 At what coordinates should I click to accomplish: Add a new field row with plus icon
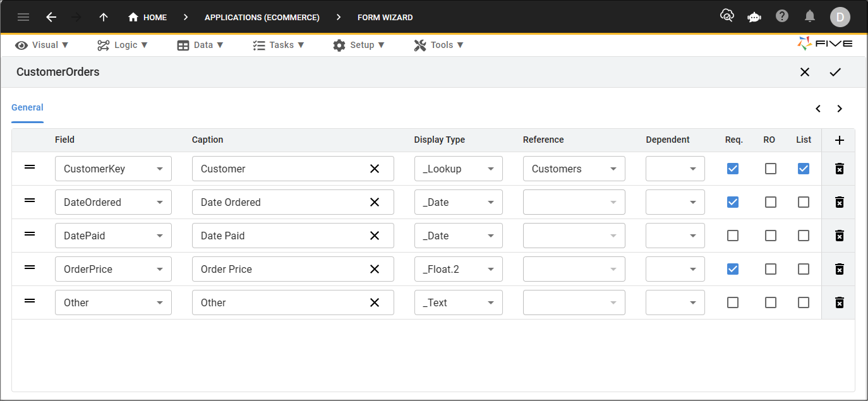tap(839, 140)
